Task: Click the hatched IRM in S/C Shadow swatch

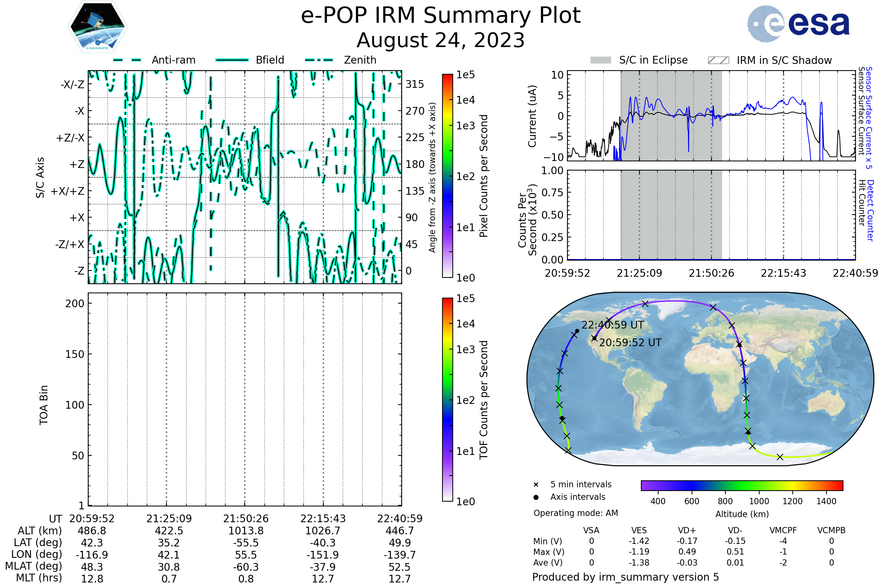Action: point(718,60)
